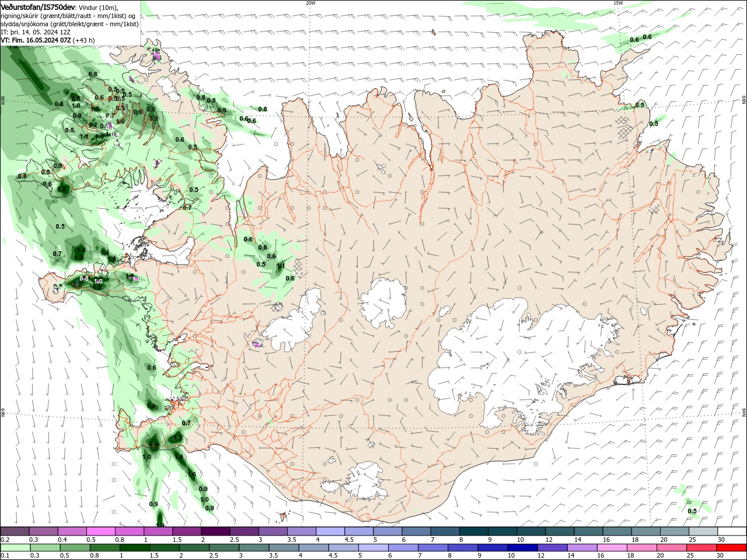Click the round Hofsjökull glacier in central Iceland
Image resolution: width=747 pixels, height=560 pixels.
pos(383,303)
